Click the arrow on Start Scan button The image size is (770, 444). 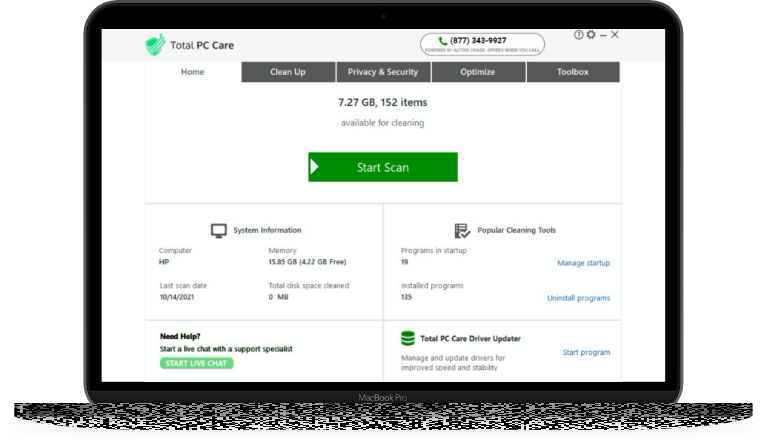315,167
